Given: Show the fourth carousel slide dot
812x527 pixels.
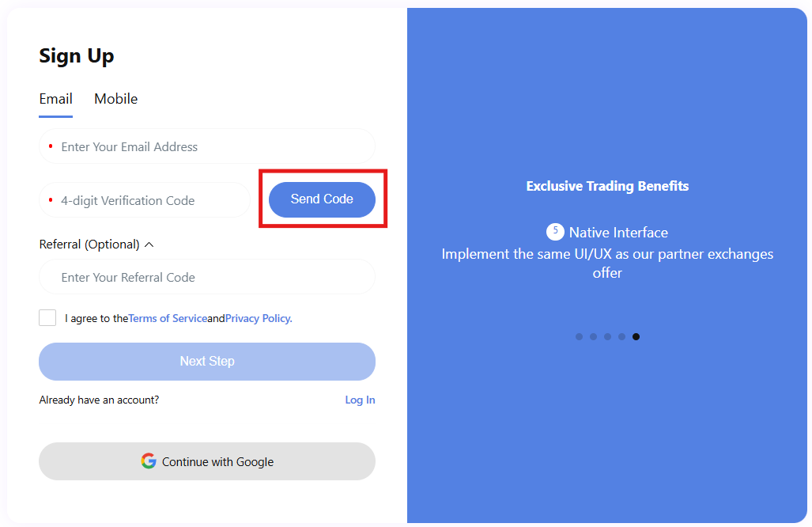Looking at the screenshot, I should tap(621, 337).
